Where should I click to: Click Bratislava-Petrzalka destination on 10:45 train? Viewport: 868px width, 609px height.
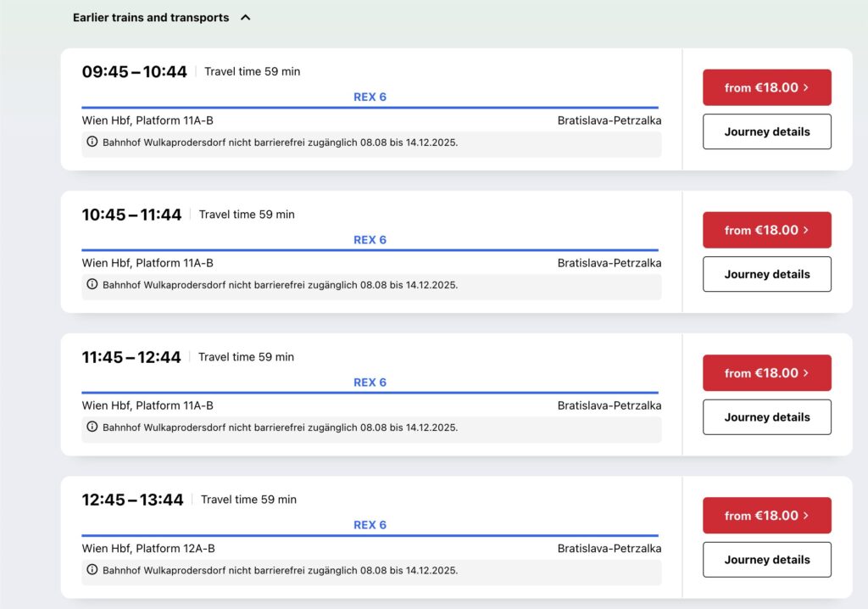[x=609, y=263]
